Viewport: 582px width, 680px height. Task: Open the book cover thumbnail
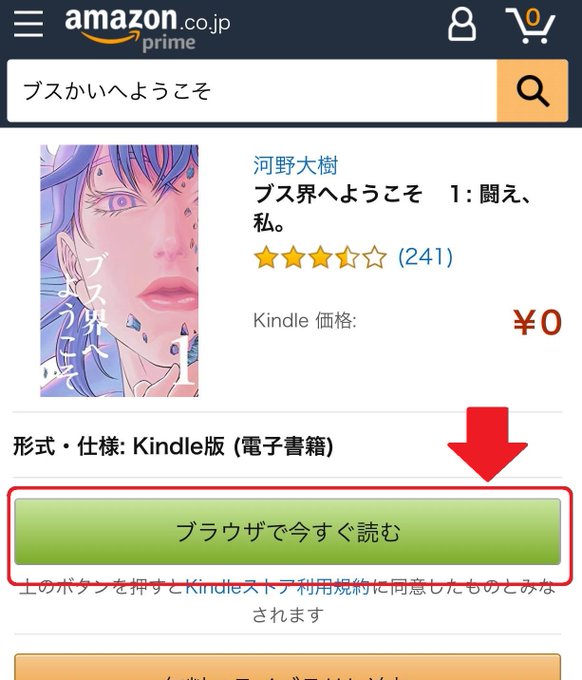[119, 271]
